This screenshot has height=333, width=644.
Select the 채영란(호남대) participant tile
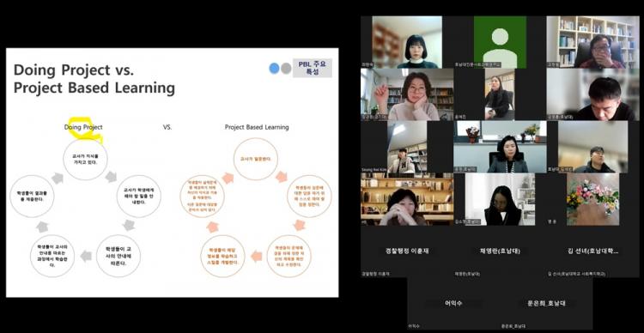click(x=500, y=251)
